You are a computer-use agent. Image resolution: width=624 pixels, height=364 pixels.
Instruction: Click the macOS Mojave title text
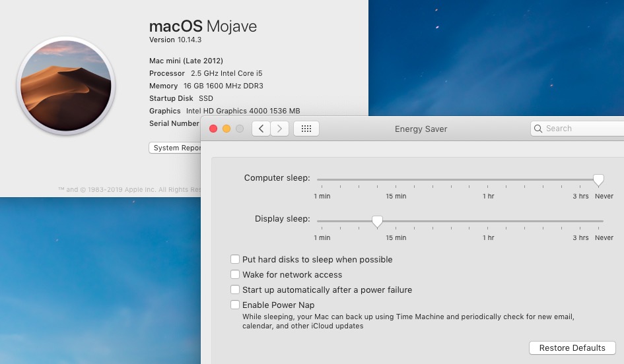[x=203, y=26]
